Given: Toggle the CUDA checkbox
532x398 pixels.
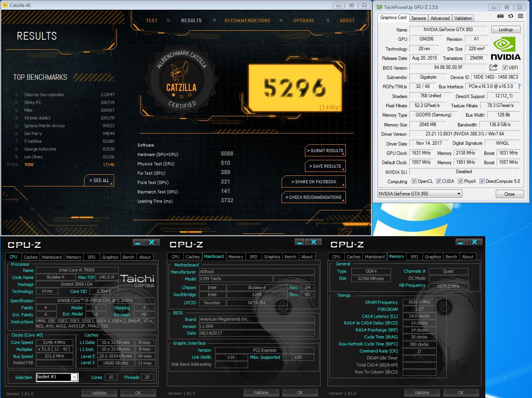Looking at the screenshot, I should click(x=439, y=181).
